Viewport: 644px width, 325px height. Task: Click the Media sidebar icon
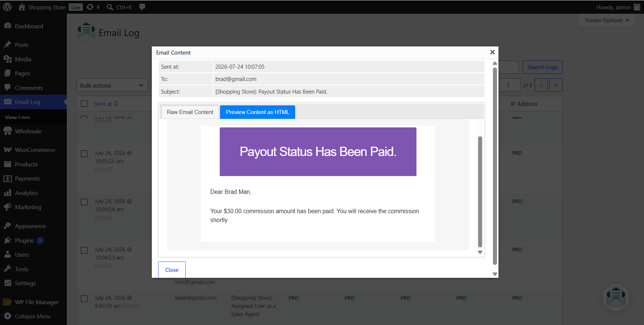(7, 59)
